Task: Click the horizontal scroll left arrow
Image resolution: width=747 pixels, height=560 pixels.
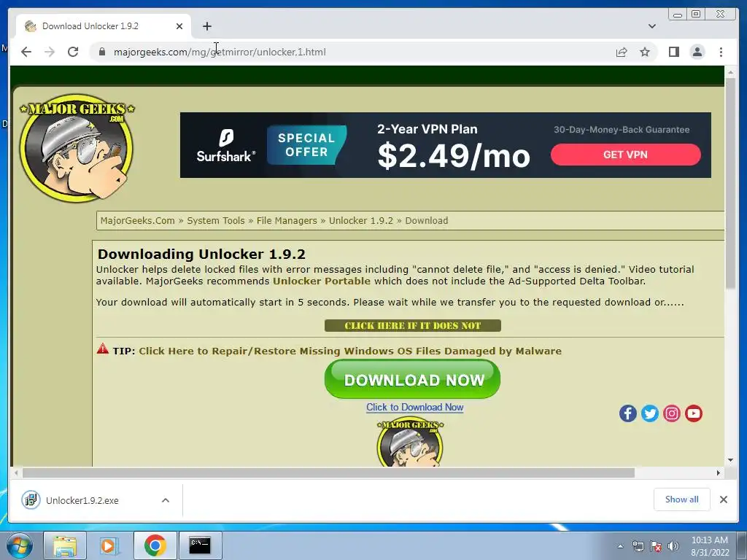Action: [16, 472]
